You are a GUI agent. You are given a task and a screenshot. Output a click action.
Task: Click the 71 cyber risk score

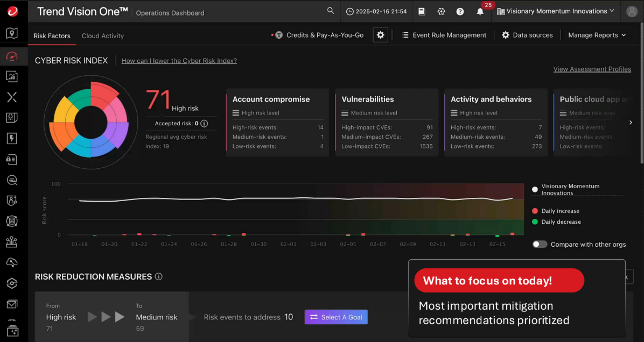pos(158,99)
